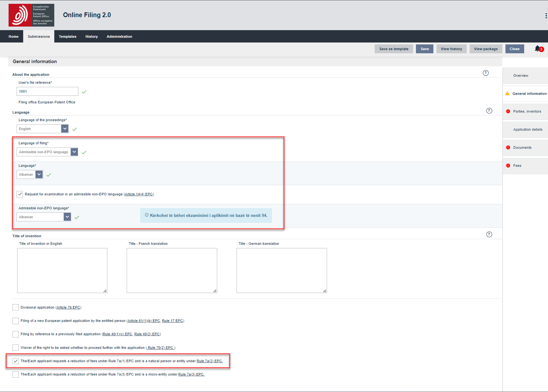Image resolution: width=548 pixels, height=392 pixels.
Task: Enable micro-entity fee reduction Rule 7a(3) checkbox
Action: pyautogui.click(x=16, y=375)
